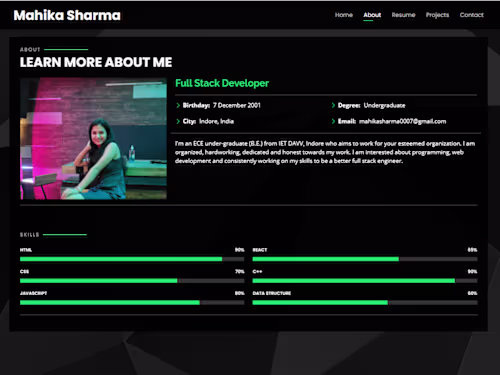Click the JavaScript skill progress bar

tap(132, 303)
